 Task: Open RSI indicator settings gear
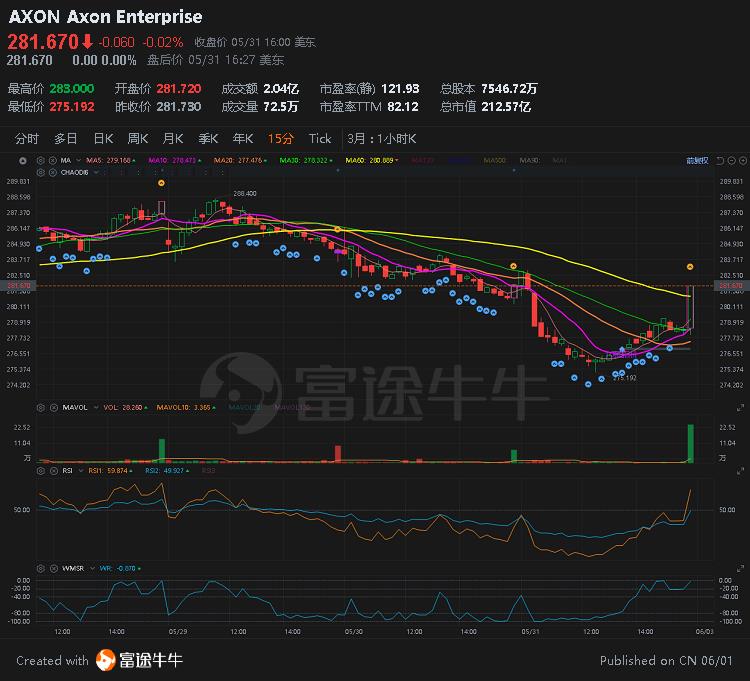(41, 471)
